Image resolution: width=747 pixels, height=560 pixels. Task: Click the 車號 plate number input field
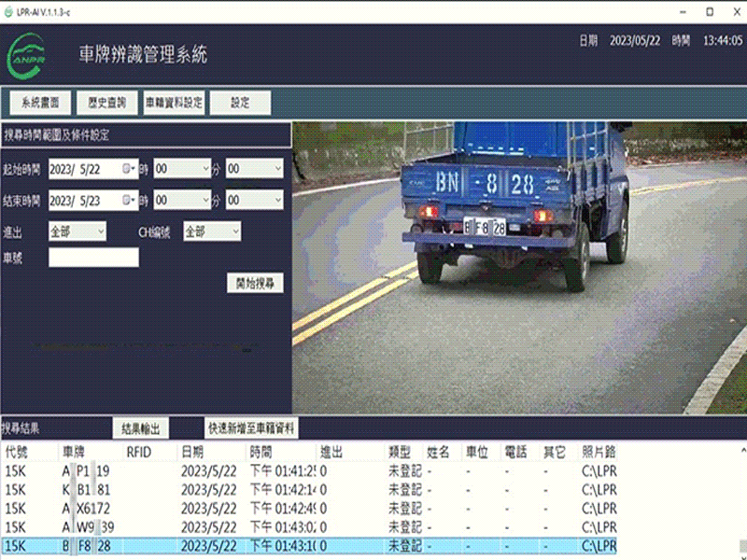pos(93,258)
